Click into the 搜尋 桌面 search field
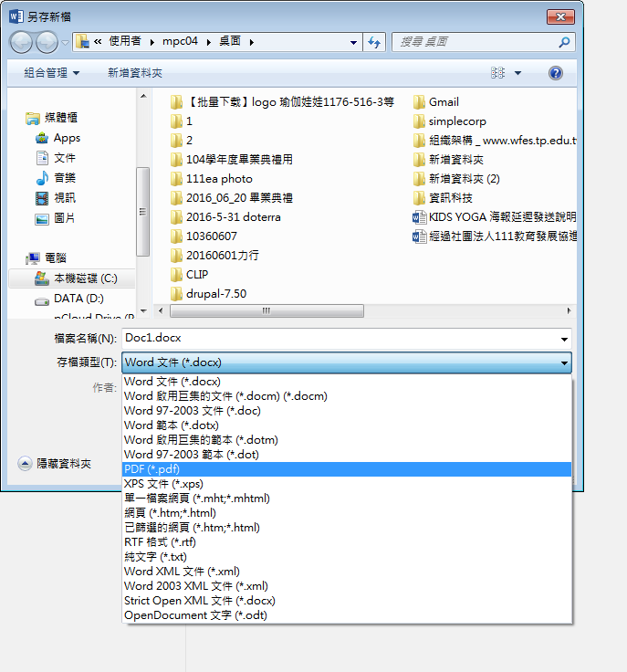The image size is (627, 672). point(475,42)
